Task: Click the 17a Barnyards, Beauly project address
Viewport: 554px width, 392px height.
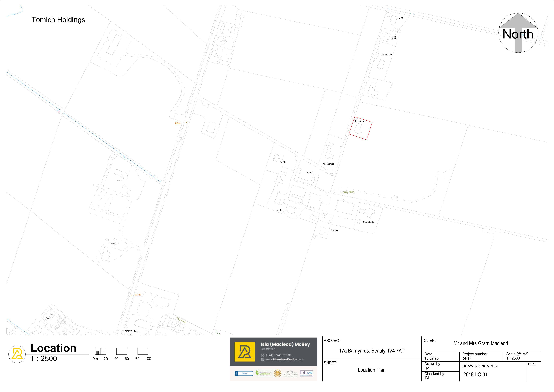Action: click(x=372, y=351)
